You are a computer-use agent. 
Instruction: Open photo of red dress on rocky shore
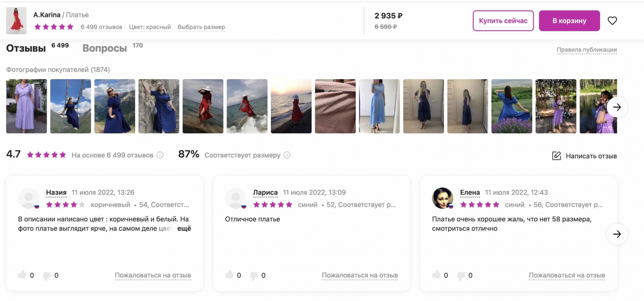pos(203,106)
